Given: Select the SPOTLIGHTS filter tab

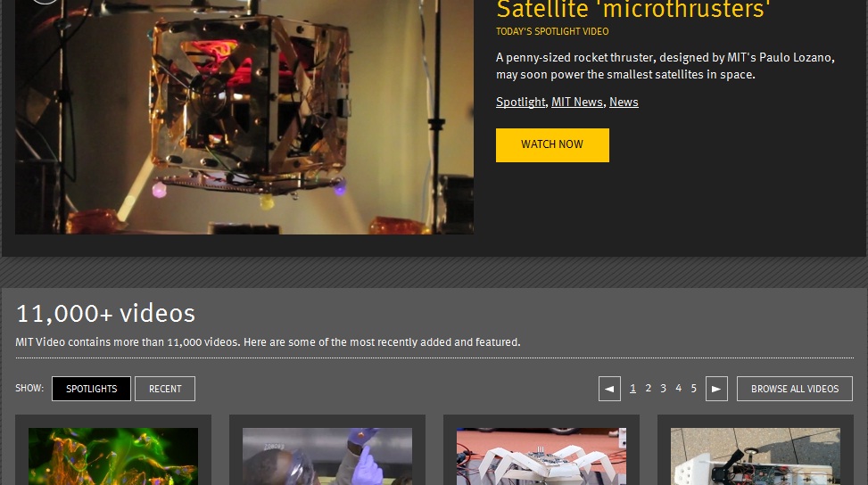Looking at the screenshot, I should point(91,388).
